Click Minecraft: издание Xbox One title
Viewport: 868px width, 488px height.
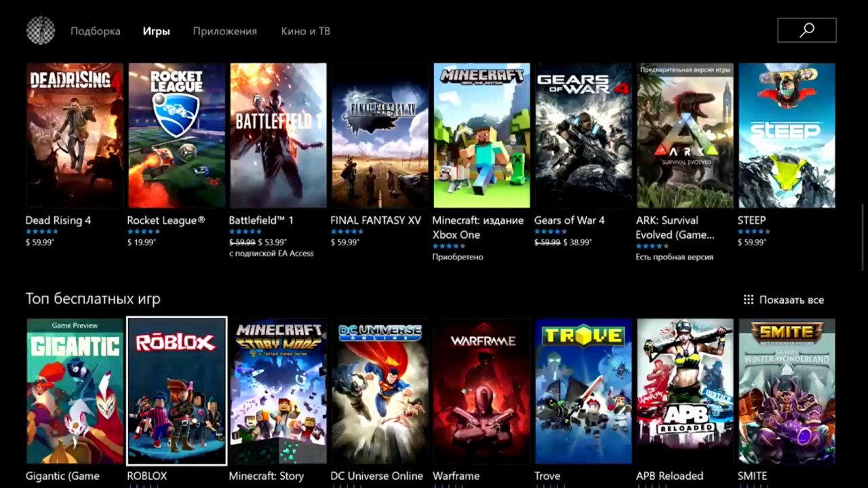pyautogui.click(x=478, y=228)
